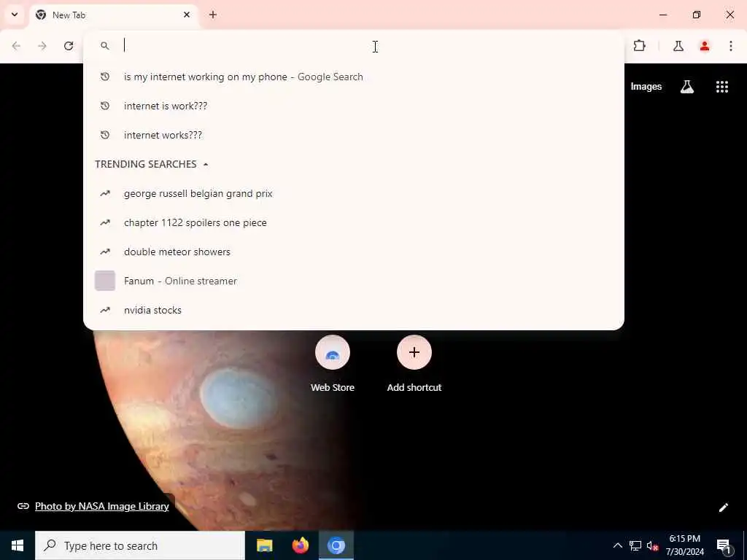Open the Extensions puzzle icon
Image resolution: width=747 pixels, height=560 pixels.
tap(639, 46)
